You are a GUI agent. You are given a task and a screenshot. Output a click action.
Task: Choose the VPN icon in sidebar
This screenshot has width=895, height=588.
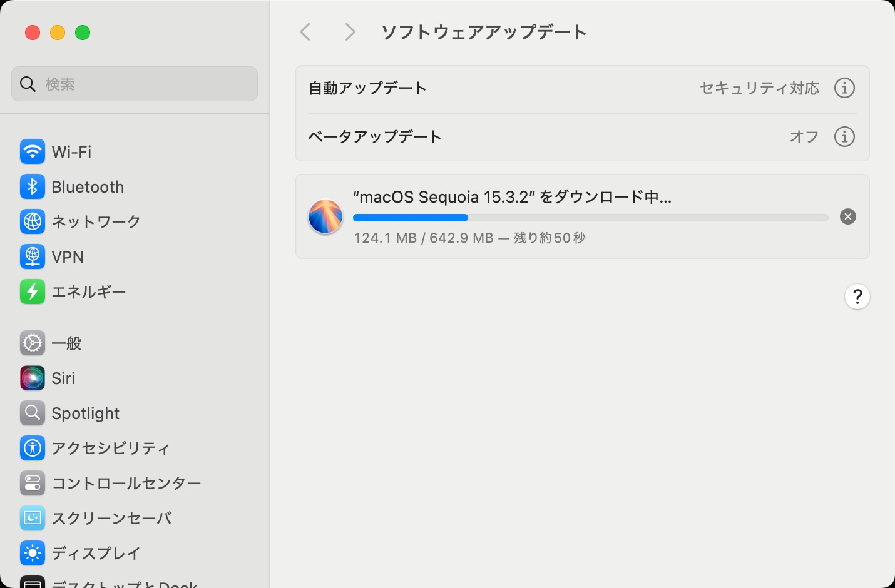click(x=33, y=256)
